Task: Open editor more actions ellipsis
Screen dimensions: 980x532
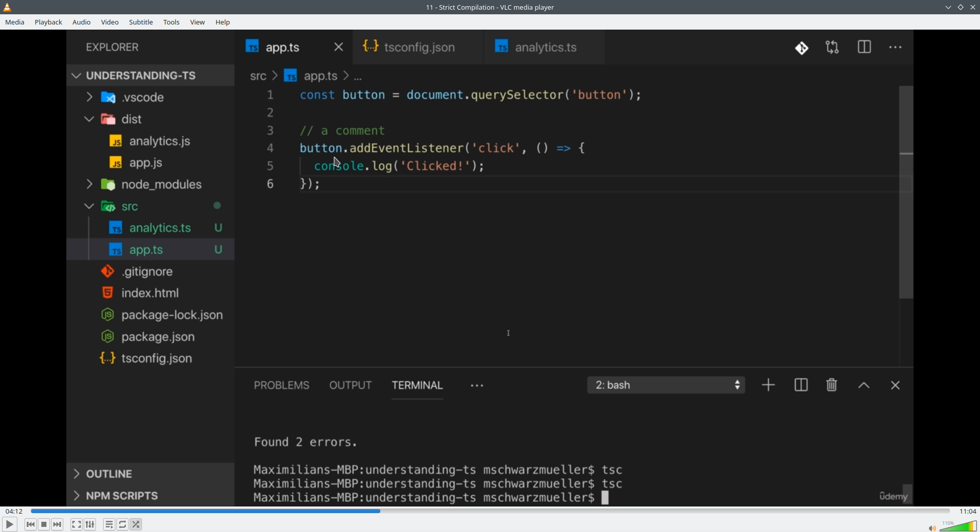Action: 896,48
